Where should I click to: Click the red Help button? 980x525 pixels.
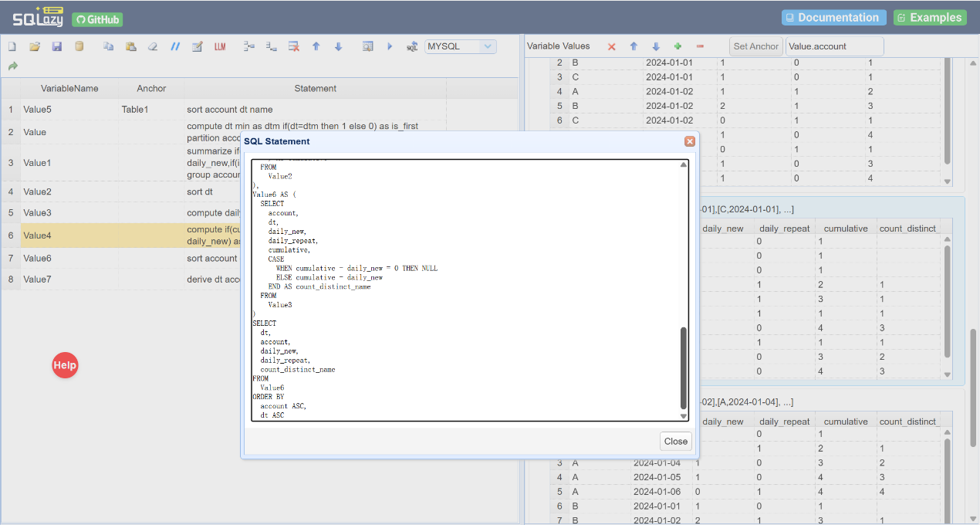click(65, 365)
